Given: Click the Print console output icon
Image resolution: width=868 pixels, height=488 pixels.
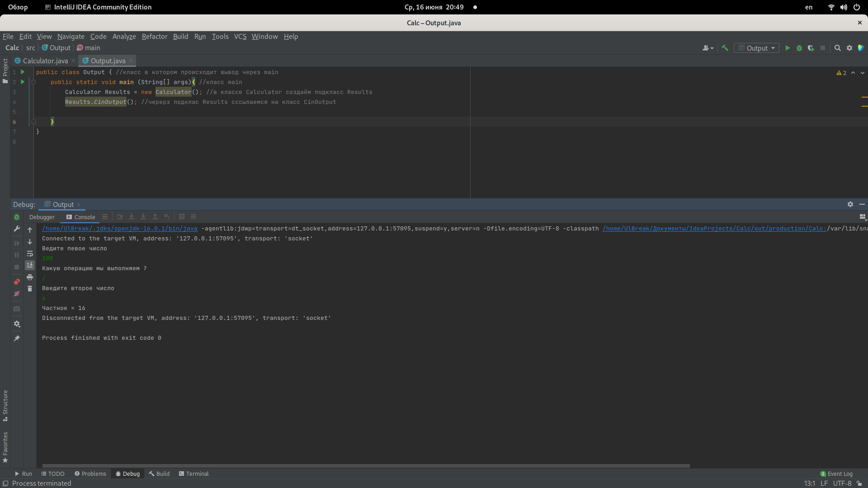Looking at the screenshot, I should tap(30, 277).
